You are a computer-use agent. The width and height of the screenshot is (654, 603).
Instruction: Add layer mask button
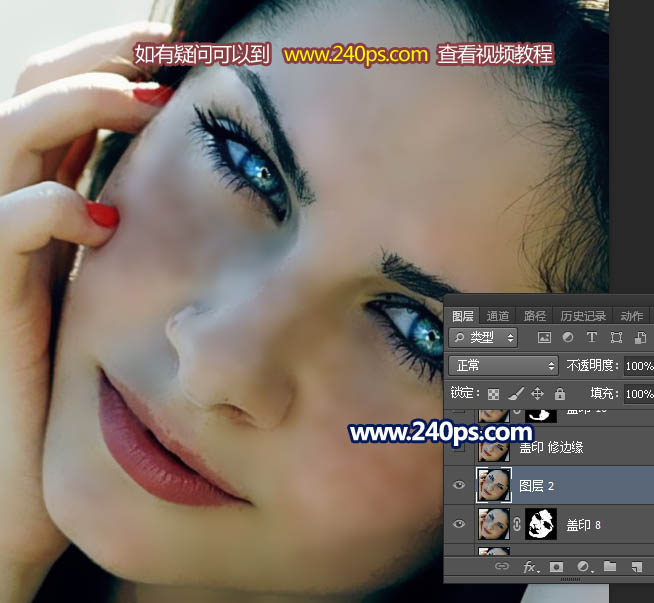556,566
